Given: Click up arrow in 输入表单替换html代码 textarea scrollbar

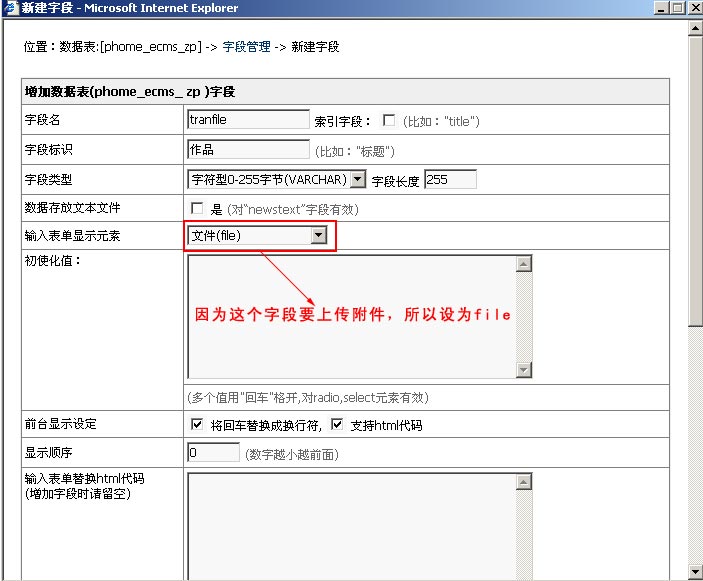Looking at the screenshot, I should [523, 482].
